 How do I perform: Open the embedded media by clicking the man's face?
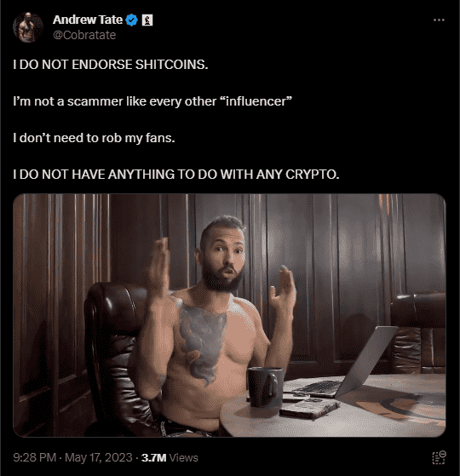pos(224,255)
